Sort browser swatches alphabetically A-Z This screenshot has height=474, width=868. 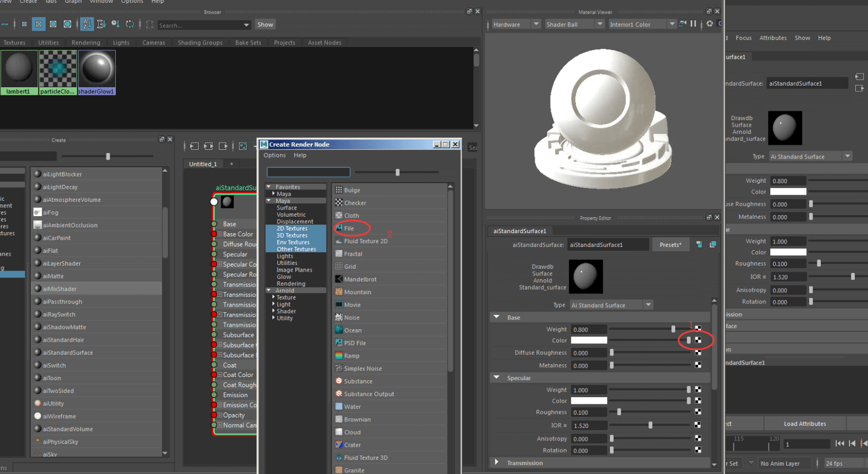(x=87, y=24)
